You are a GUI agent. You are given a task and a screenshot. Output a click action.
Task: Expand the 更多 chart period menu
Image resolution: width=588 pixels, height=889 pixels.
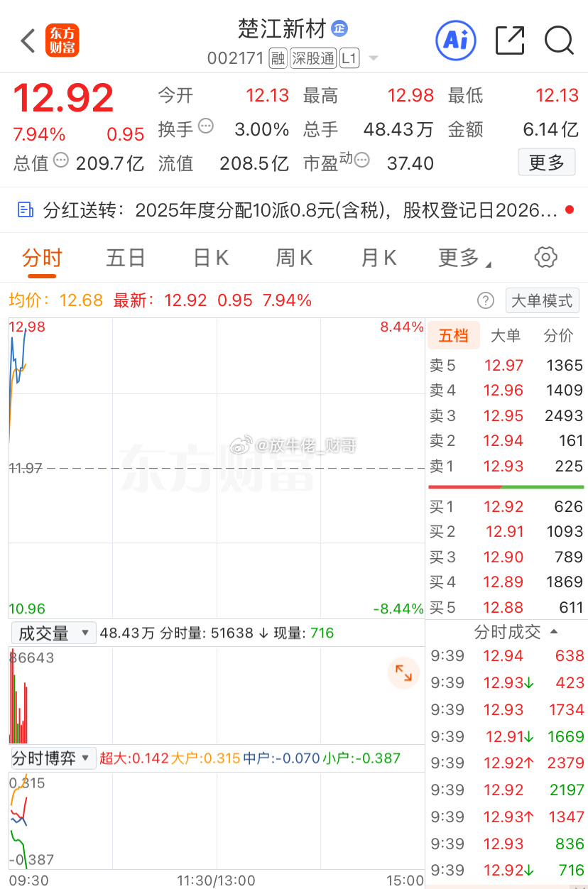[x=465, y=258]
